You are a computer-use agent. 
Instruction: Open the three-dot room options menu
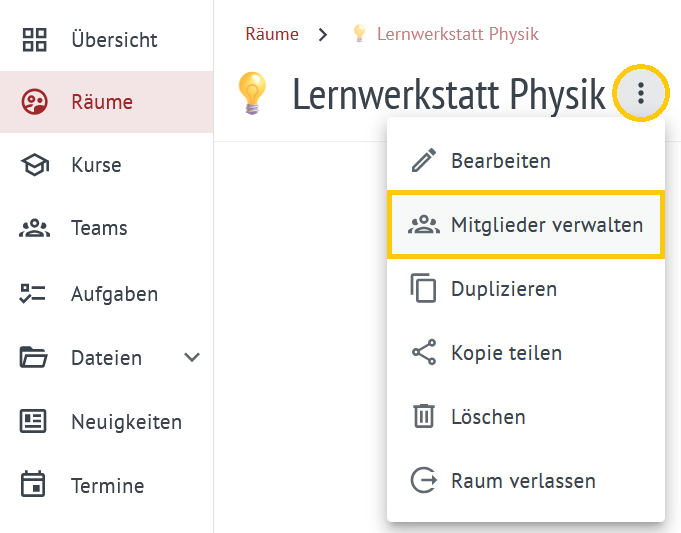click(641, 93)
